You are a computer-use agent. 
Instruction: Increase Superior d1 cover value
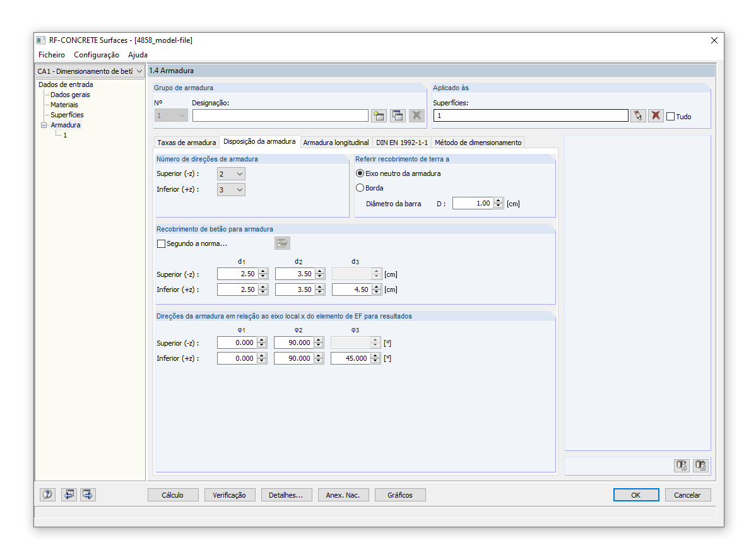(x=263, y=271)
